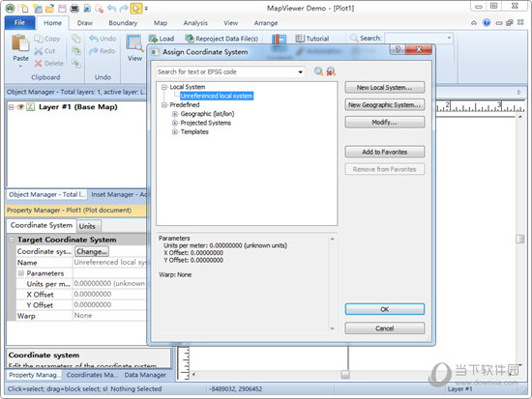Click the New Local System button
The height and width of the screenshot is (399, 532).
coord(384,88)
